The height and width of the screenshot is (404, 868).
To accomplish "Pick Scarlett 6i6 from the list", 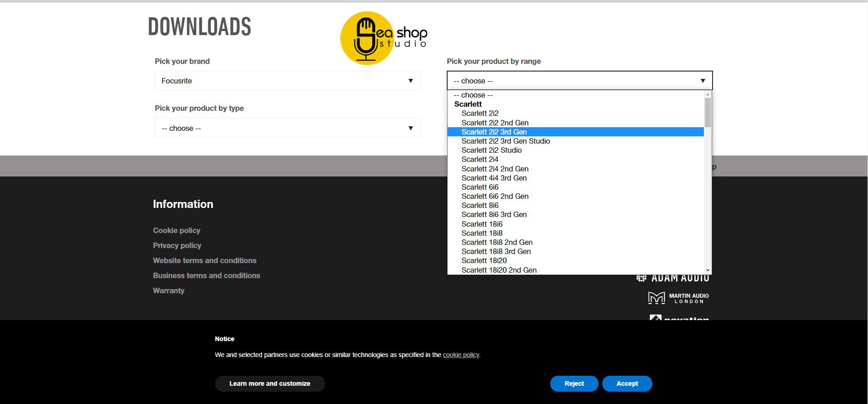I will point(576,187).
